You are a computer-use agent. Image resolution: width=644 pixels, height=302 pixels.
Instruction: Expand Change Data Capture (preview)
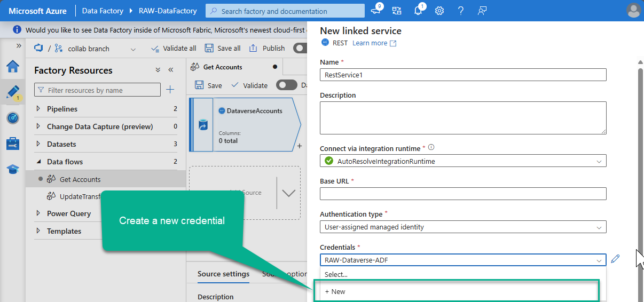(38, 126)
